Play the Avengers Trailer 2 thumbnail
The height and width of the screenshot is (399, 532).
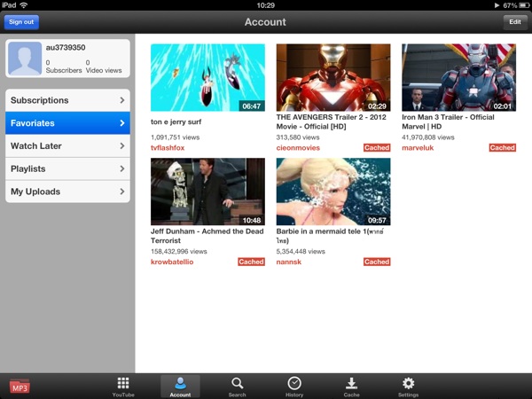tap(333, 77)
